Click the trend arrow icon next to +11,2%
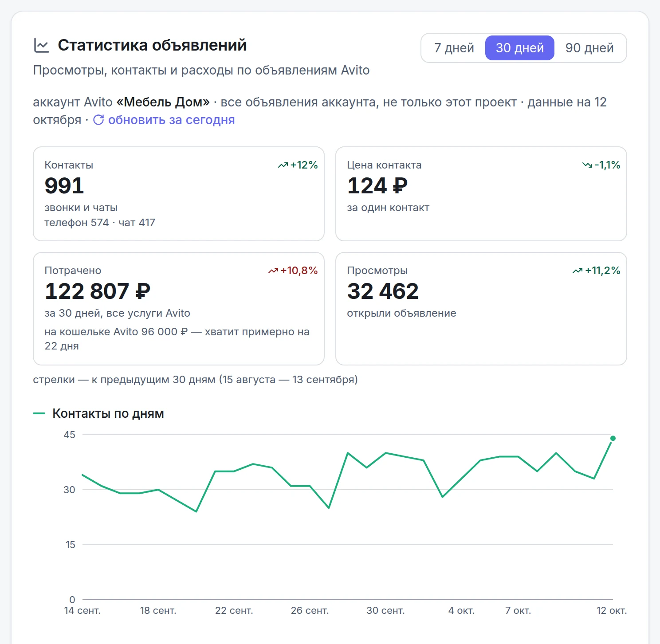Screen dimensions: 660x644 [577, 271]
